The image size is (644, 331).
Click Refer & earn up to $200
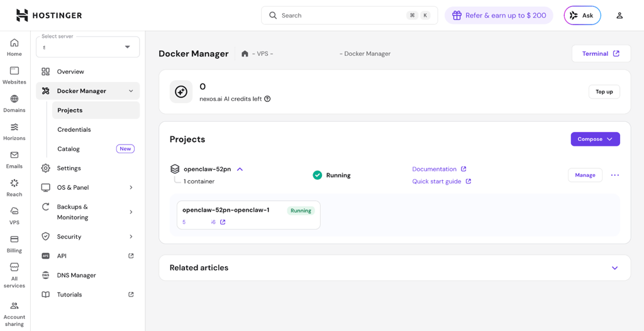[x=499, y=16]
